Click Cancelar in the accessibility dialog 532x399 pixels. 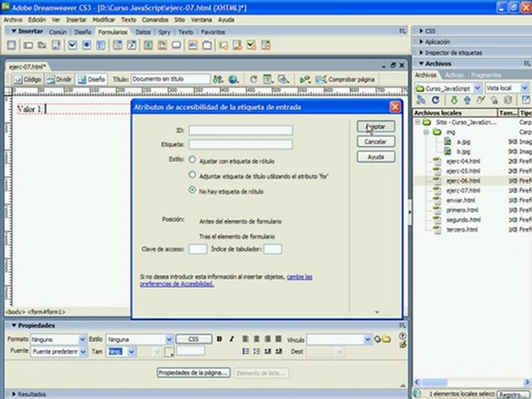point(376,141)
